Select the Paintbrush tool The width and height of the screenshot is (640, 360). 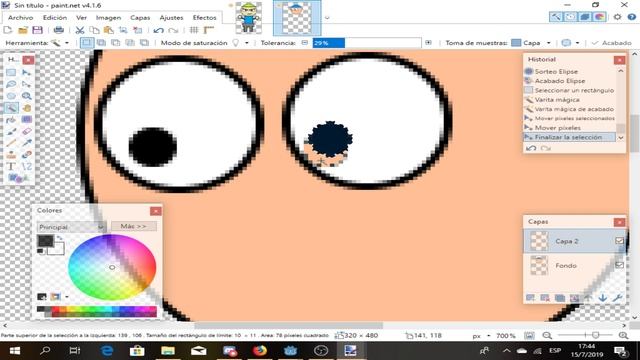[11, 131]
